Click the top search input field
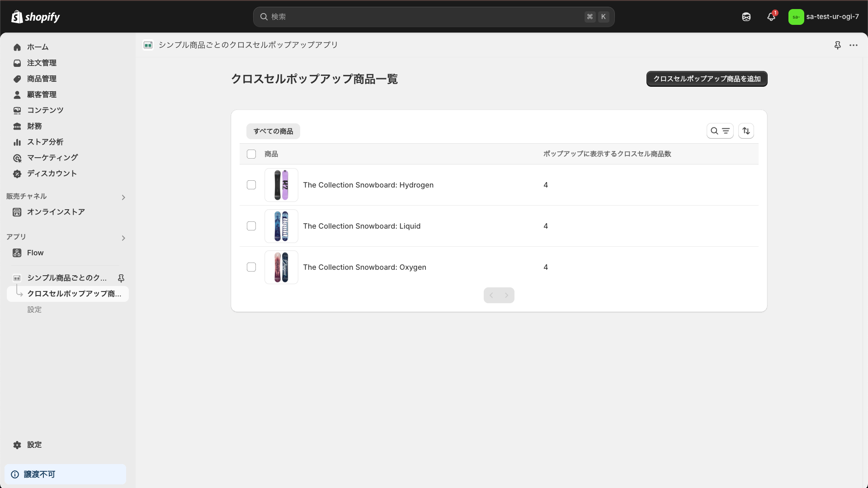The width and height of the screenshot is (868, 488). (x=425, y=17)
